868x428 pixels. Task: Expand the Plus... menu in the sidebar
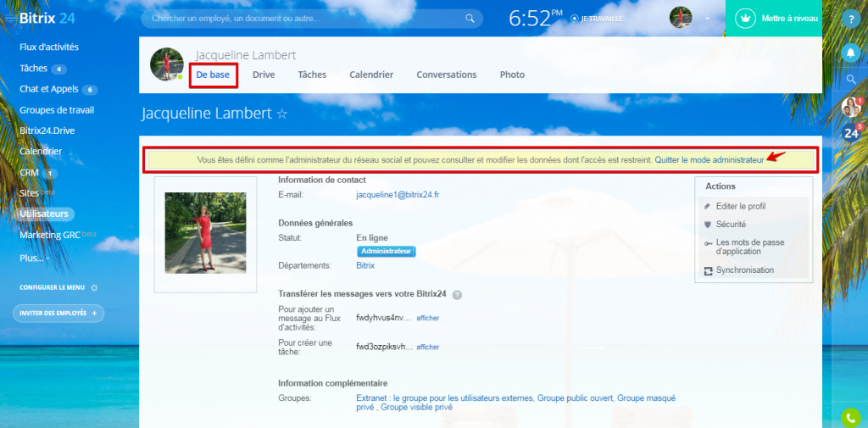tap(34, 258)
